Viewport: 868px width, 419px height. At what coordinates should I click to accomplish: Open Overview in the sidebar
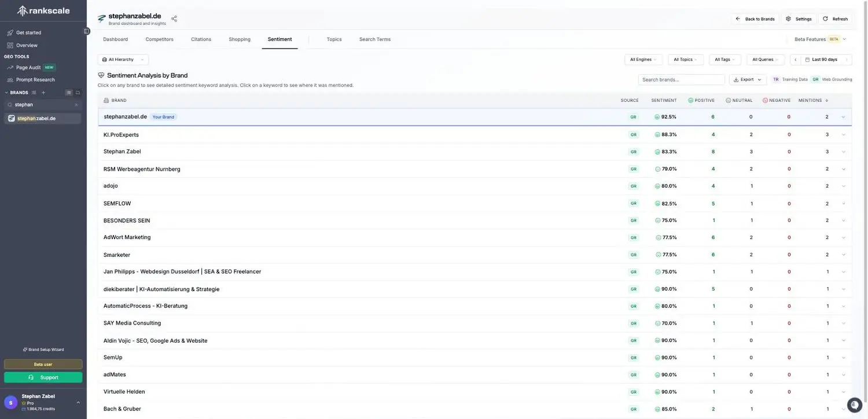[x=27, y=45]
